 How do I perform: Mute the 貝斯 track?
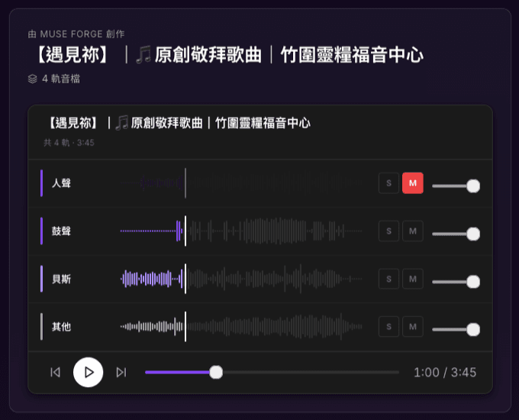(x=413, y=279)
